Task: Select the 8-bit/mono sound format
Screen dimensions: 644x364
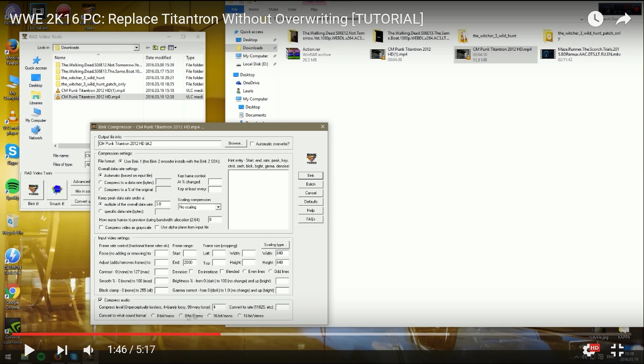Action: (x=153, y=316)
